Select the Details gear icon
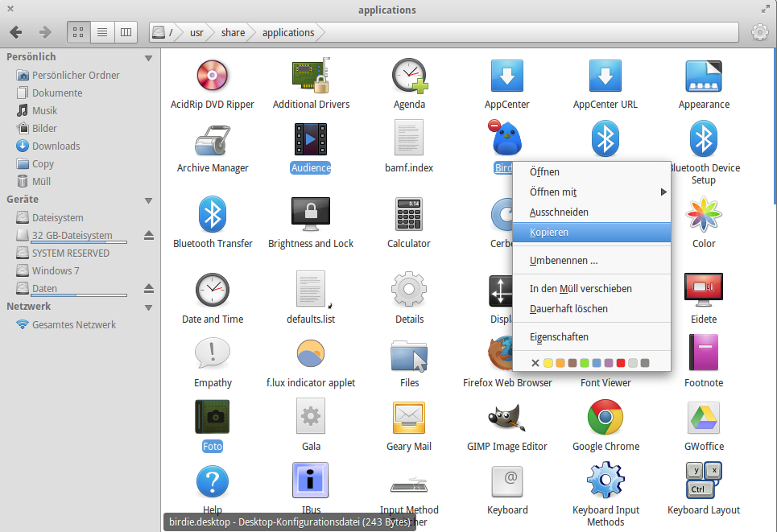This screenshot has height=532, width=777. 409,289
